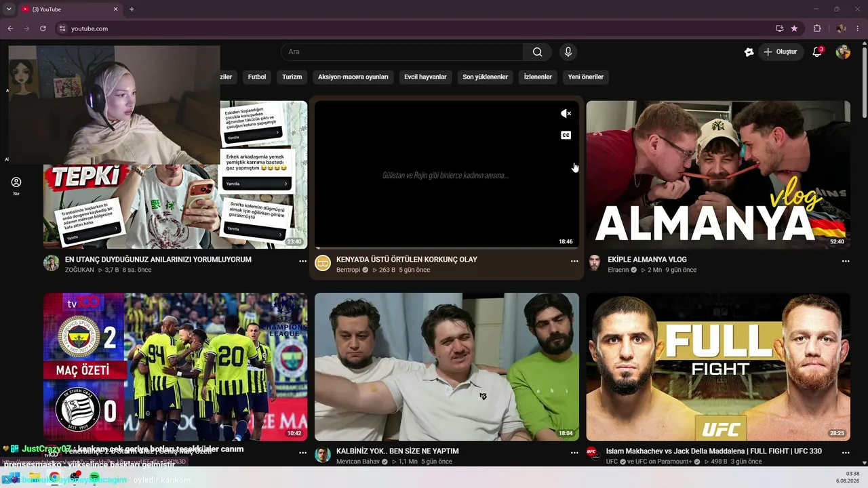
Task: Open File Explorer from the taskbar
Action: point(35,477)
